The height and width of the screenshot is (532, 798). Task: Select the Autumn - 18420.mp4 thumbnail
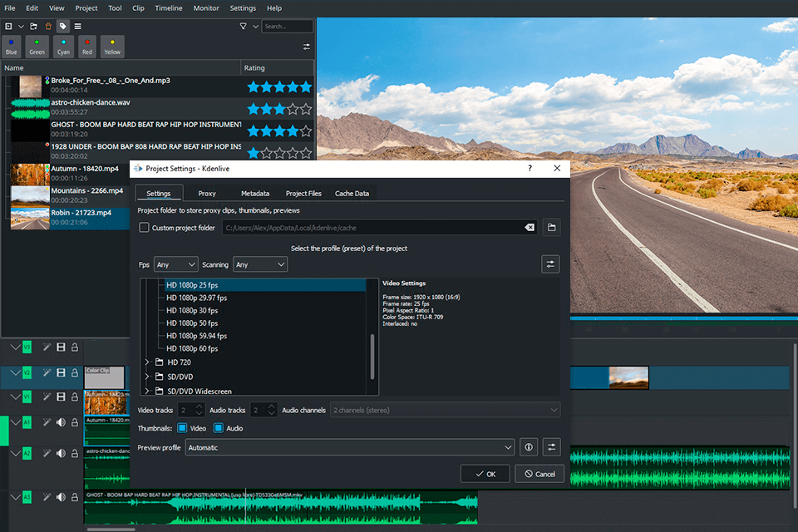(30, 175)
